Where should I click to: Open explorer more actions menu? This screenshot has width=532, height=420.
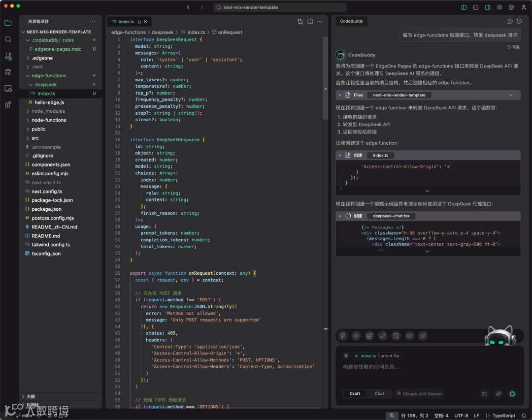[93, 21]
